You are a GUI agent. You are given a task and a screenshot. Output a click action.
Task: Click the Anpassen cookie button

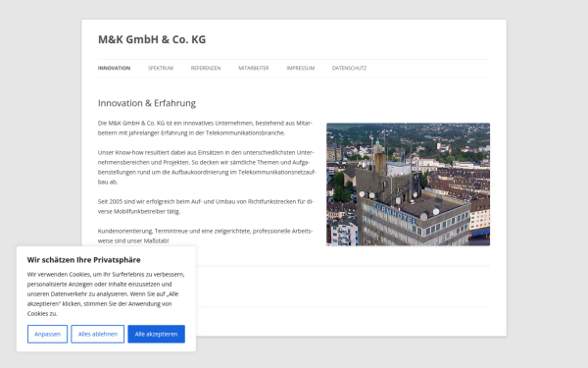coord(47,334)
